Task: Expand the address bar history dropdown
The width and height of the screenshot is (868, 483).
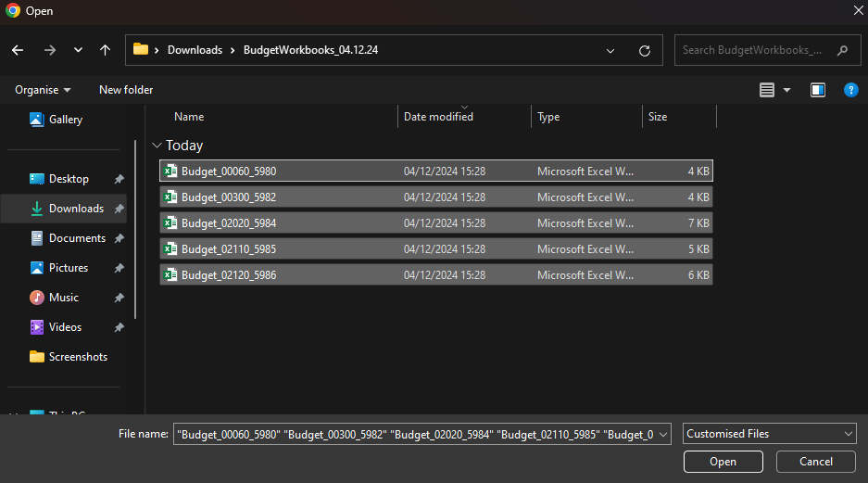Action: 610,51
